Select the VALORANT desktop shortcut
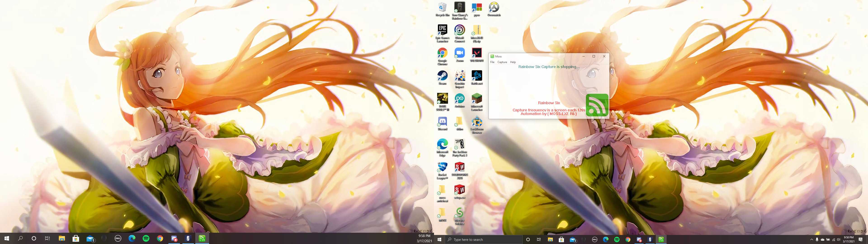Image resolution: width=868 pixels, height=244 pixels. pyautogui.click(x=477, y=55)
